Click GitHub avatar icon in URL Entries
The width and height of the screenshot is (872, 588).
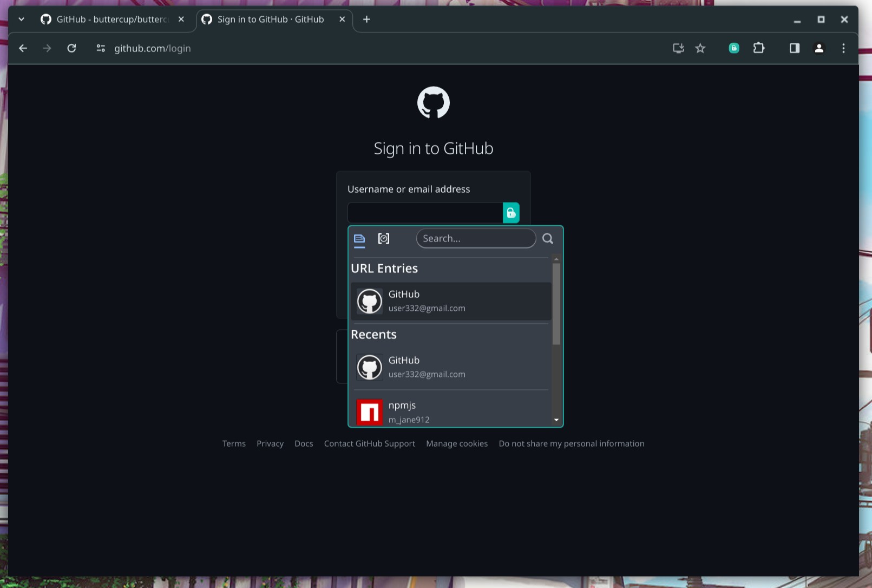(x=370, y=302)
